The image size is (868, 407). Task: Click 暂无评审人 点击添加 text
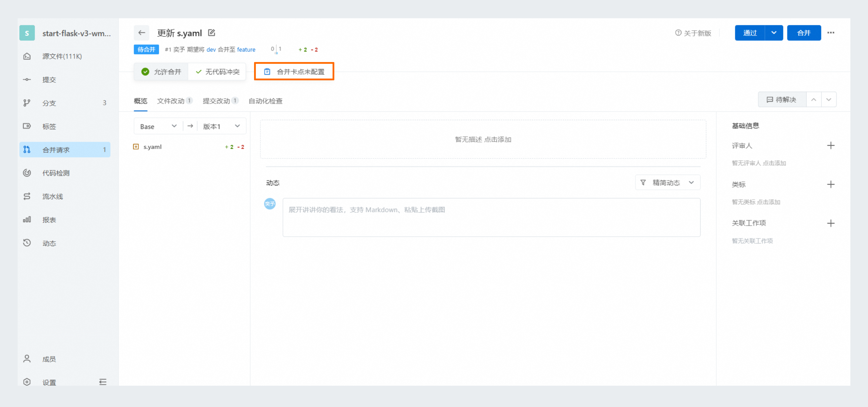tap(759, 163)
